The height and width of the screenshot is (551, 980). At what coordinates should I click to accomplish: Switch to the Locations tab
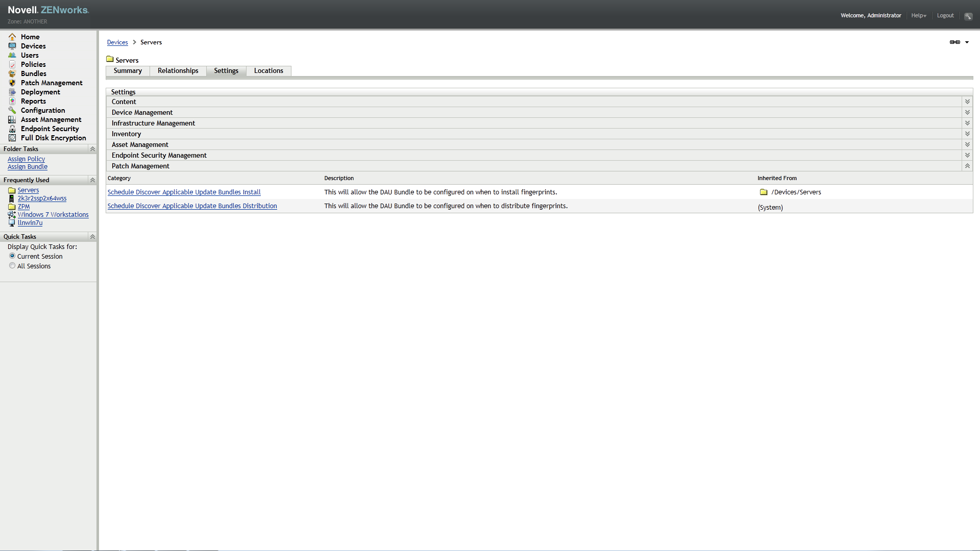pyautogui.click(x=268, y=71)
